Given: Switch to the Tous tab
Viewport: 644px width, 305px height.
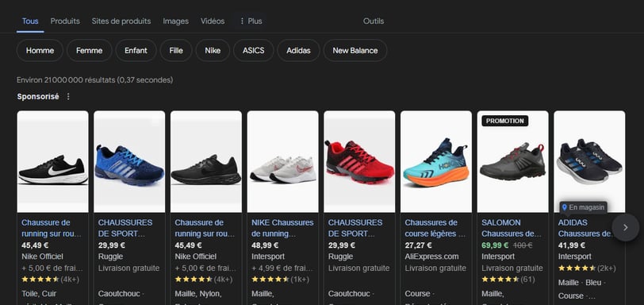Looking at the screenshot, I should pos(30,21).
